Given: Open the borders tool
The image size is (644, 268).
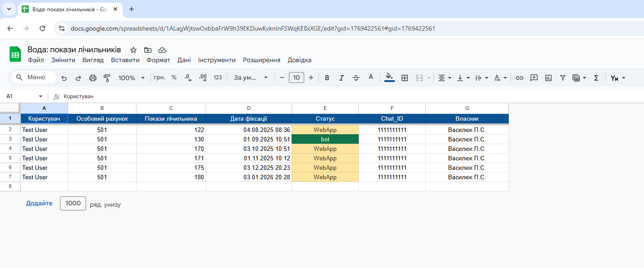Looking at the screenshot, I should pos(404,77).
